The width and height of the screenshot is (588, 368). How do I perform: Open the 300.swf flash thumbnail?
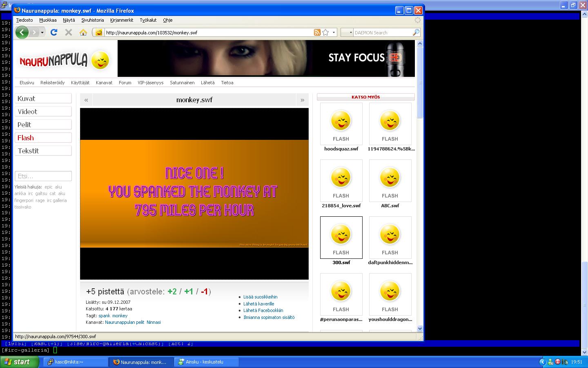[x=341, y=238]
